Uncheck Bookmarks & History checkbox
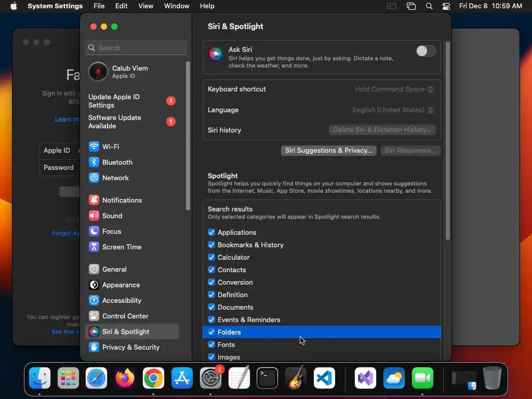 click(x=211, y=245)
